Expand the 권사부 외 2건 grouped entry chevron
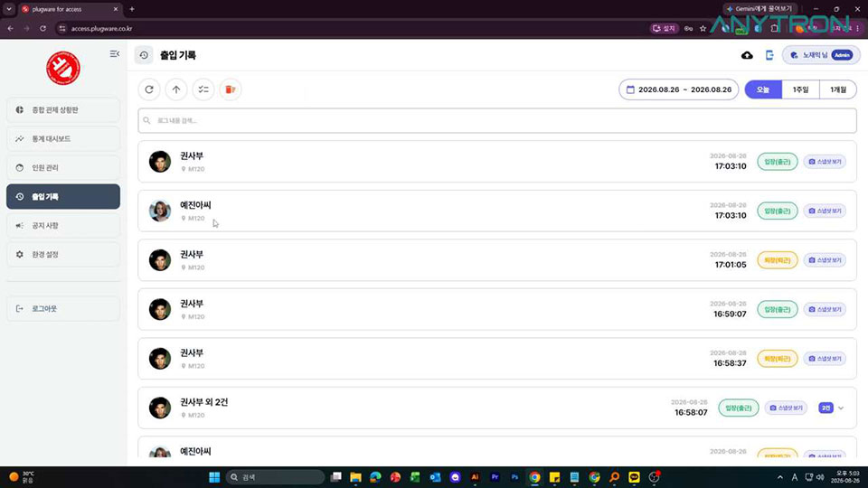The width and height of the screenshot is (868, 488). pos(841,408)
